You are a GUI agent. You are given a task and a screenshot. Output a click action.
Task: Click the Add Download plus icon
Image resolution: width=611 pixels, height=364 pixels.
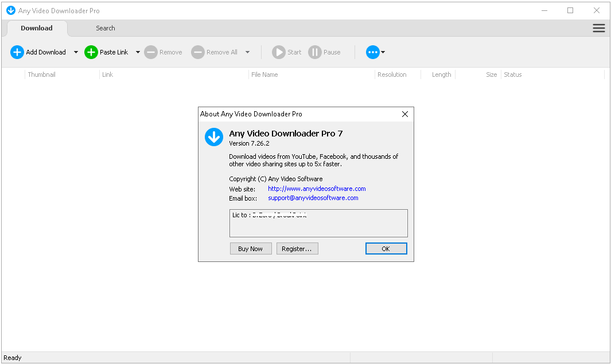[x=17, y=52]
